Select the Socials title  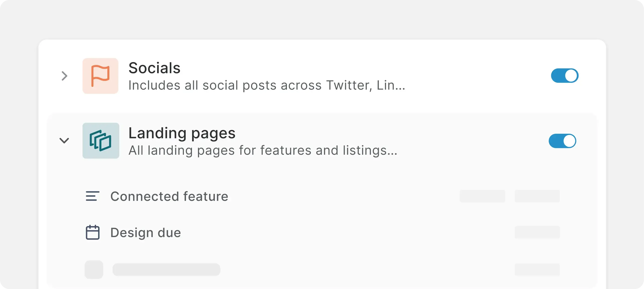pos(154,68)
